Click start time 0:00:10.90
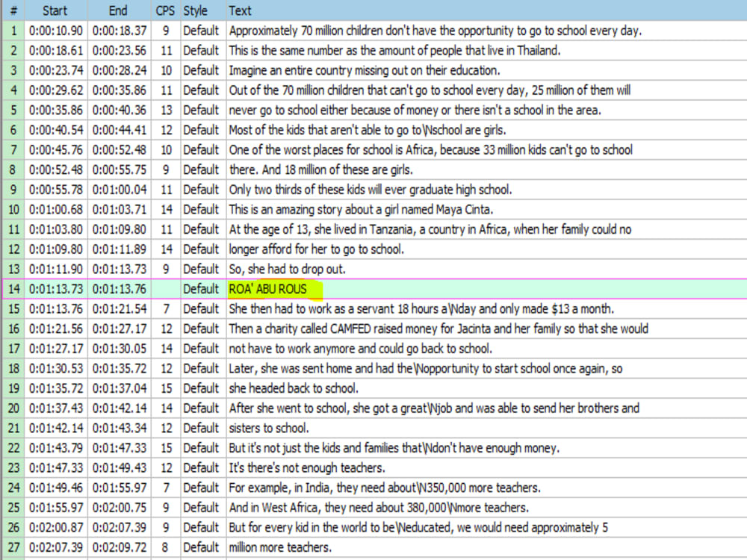 56,31
